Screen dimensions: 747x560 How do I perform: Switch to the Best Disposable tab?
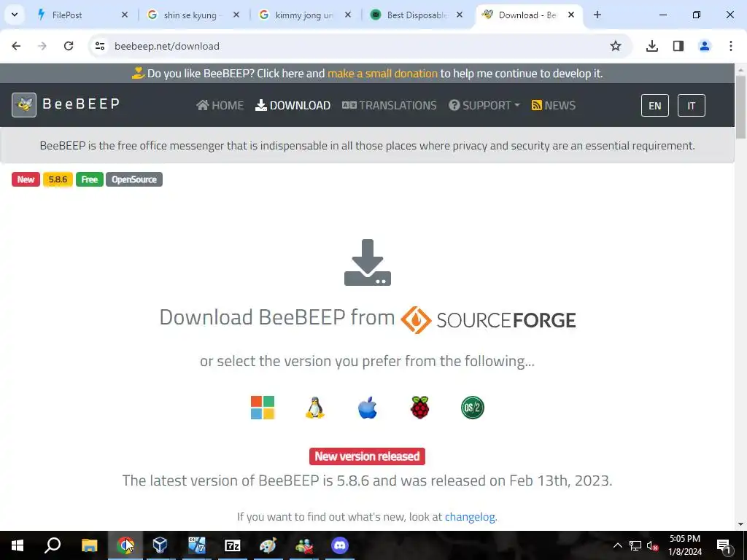click(417, 15)
